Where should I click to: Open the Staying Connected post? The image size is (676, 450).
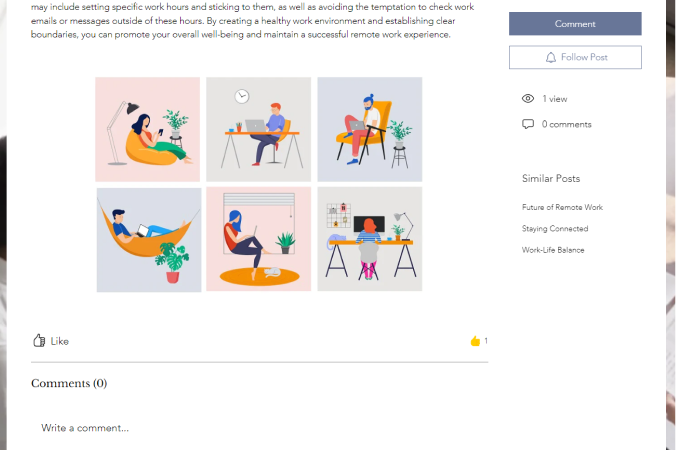pos(555,228)
